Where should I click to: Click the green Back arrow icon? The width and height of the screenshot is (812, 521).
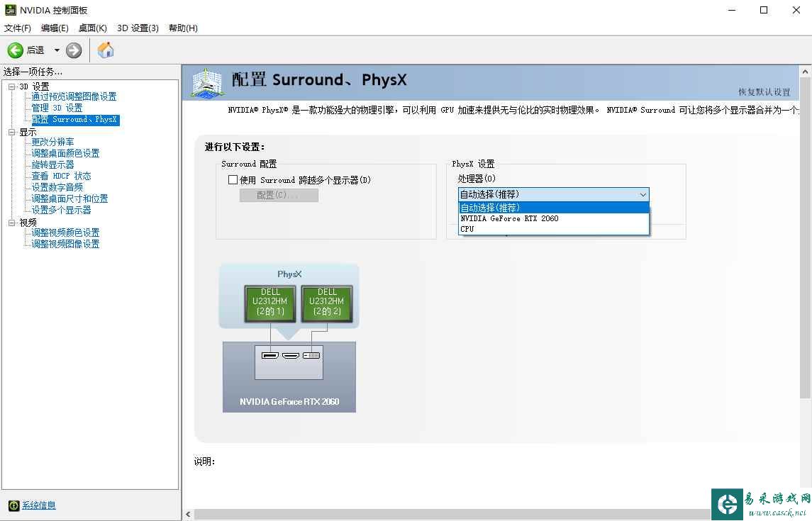click(x=15, y=50)
